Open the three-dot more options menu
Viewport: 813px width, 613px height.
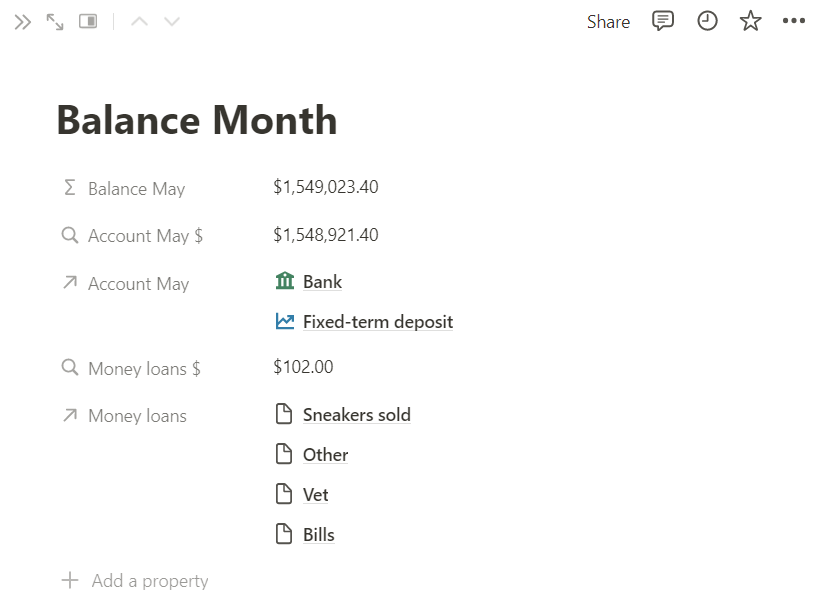pos(793,21)
